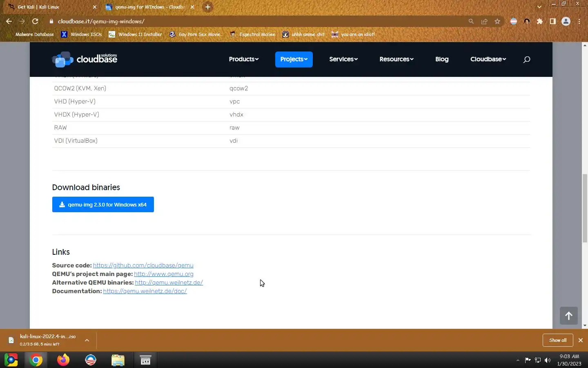The image size is (588, 368).
Task: Open File Explorer folder taskbar icon
Action: pos(118,360)
